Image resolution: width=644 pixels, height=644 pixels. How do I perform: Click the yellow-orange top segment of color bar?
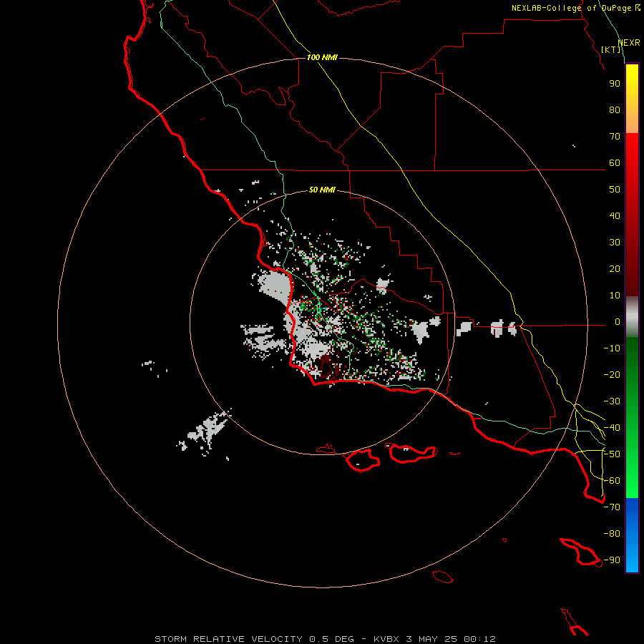632,99
